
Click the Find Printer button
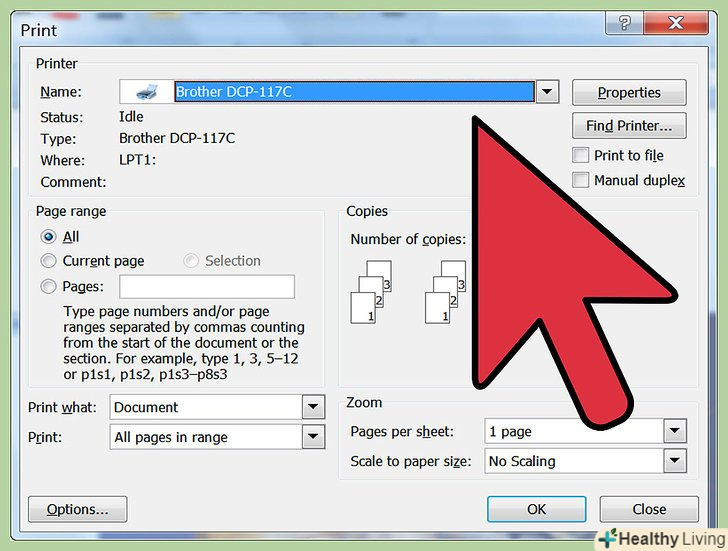click(629, 126)
